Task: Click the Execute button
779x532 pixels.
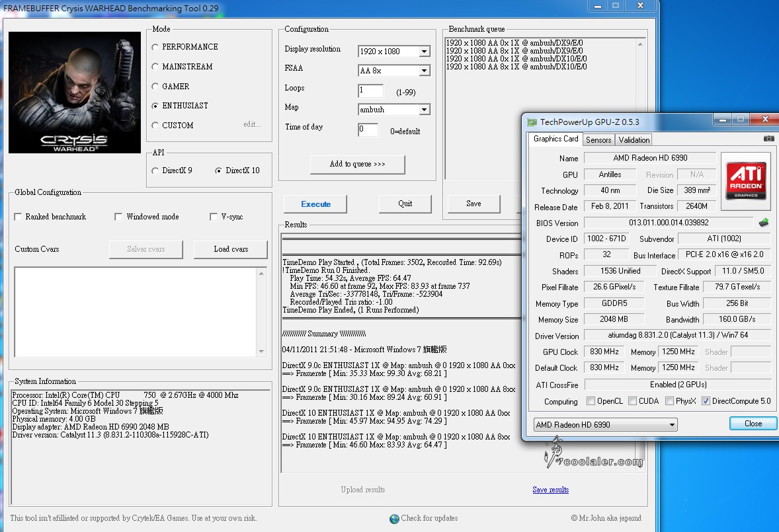Action: [315, 204]
